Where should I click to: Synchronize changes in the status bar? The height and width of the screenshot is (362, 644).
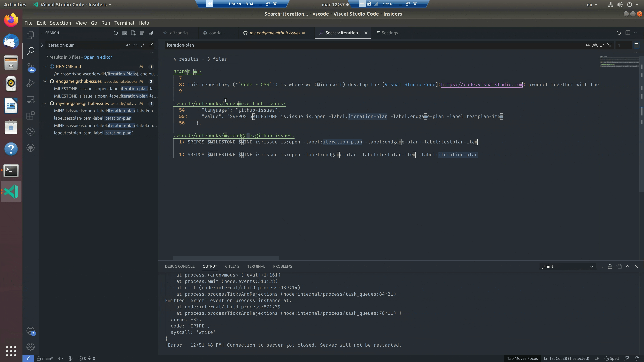[x=61, y=358]
